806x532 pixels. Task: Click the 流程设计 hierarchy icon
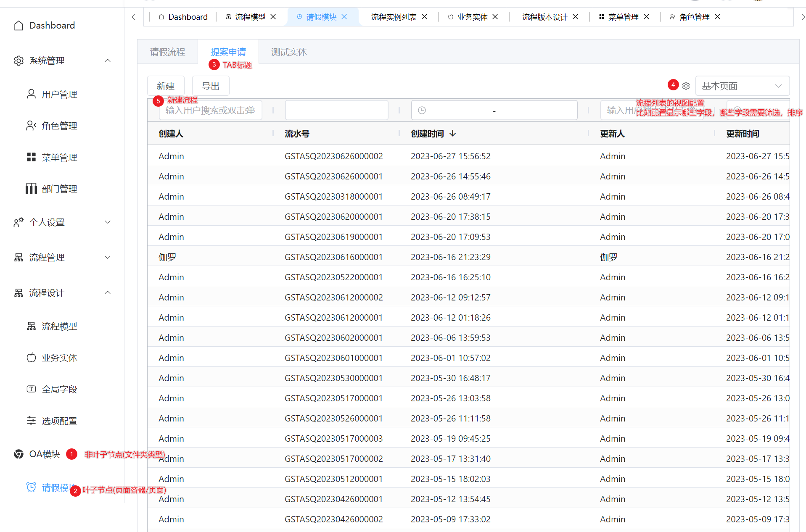18,293
